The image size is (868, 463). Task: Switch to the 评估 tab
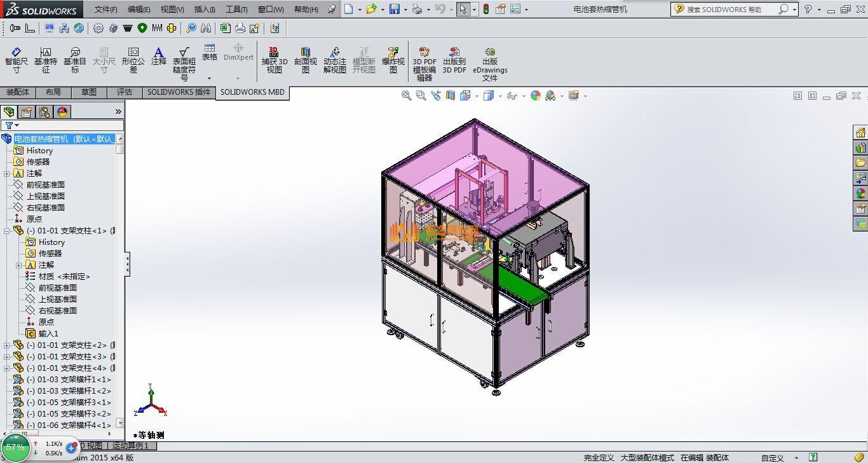click(x=124, y=92)
